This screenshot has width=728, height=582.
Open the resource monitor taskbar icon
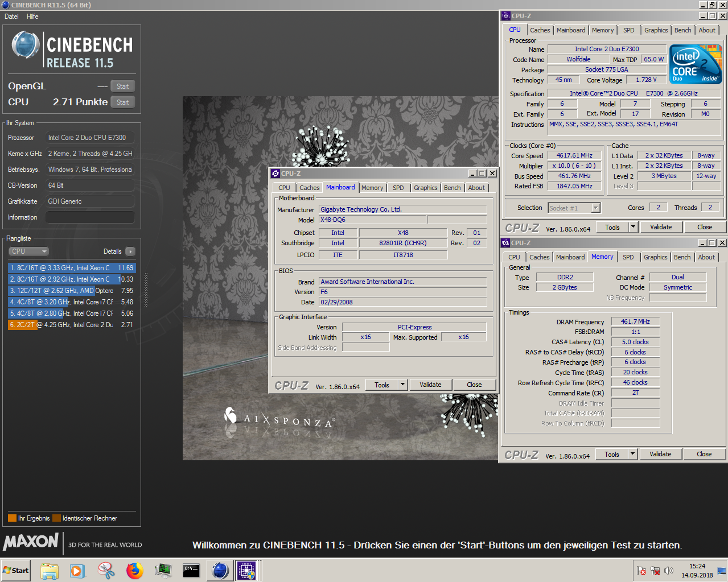pyautogui.click(x=163, y=570)
